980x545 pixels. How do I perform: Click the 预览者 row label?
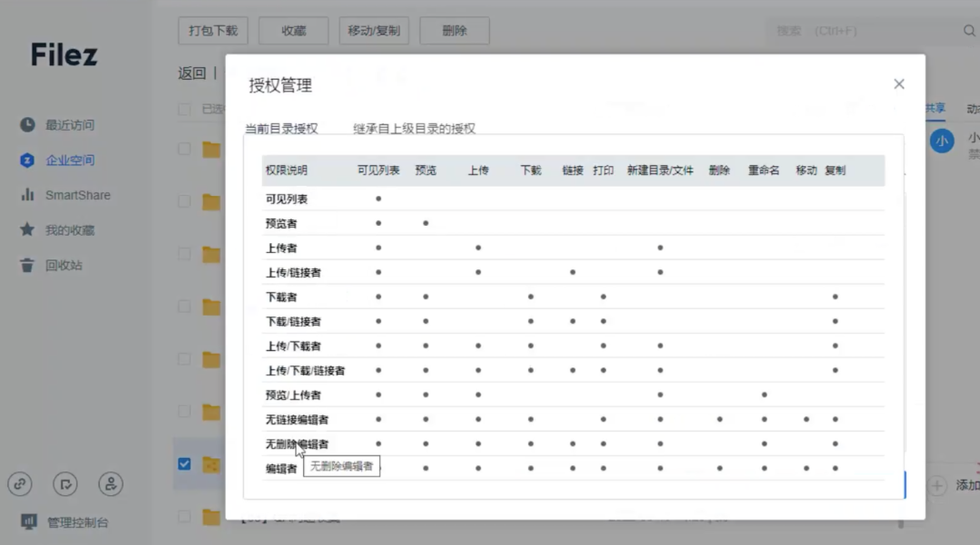(281, 223)
